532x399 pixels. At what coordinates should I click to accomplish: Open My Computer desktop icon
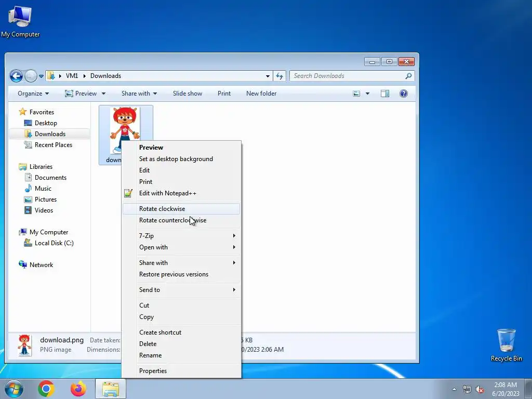click(x=20, y=21)
